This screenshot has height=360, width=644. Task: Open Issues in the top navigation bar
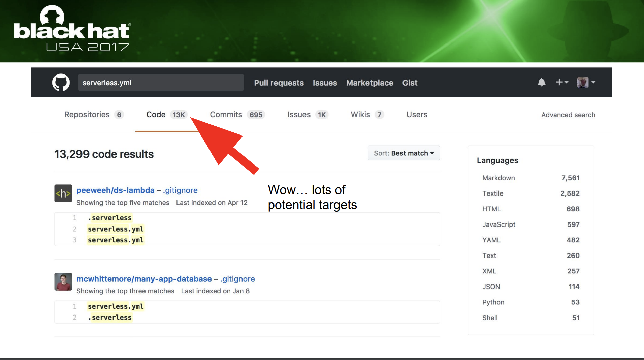[x=325, y=83]
